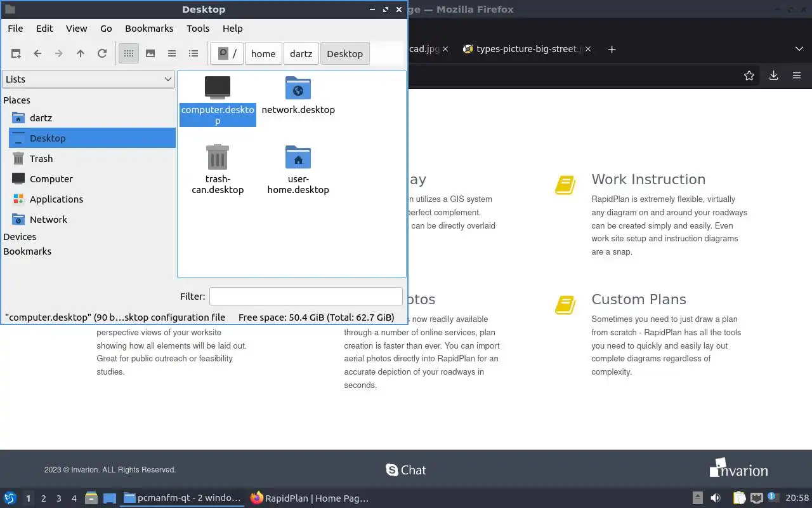List all Firefox tabs dropdown
This screenshot has height=508, width=812.
point(799,49)
